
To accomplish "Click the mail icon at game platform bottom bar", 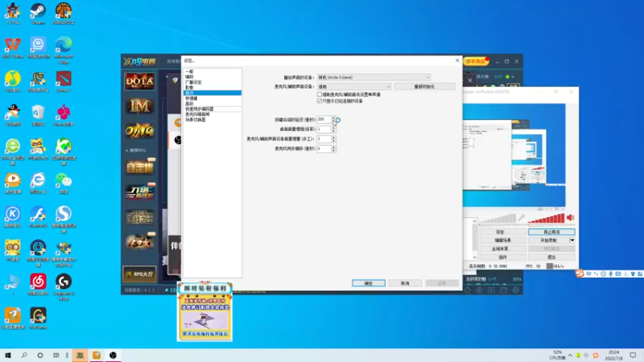I will pyautogui.click(x=504, y=290).
